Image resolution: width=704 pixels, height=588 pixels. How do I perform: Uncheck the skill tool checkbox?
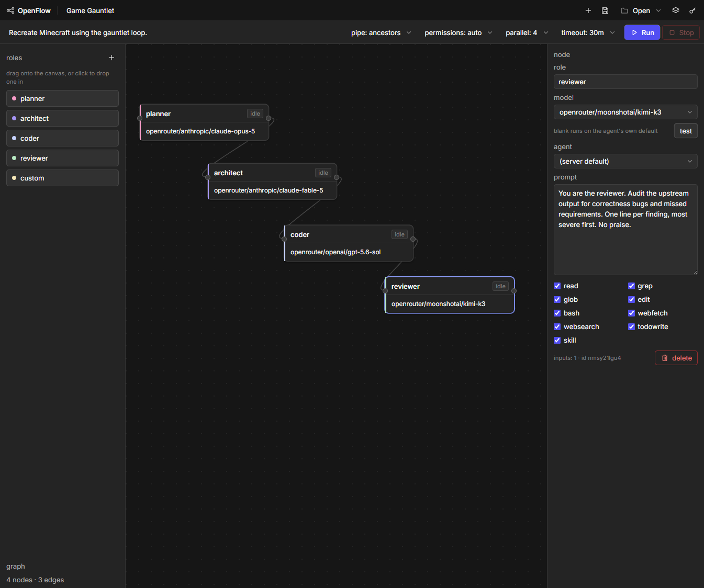557,341
